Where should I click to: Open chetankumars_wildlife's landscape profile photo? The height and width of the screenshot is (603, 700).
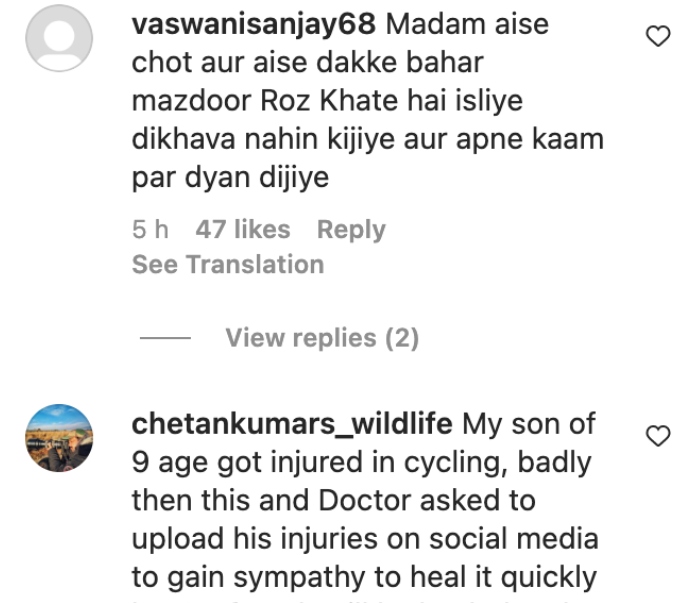click(59, 438)
